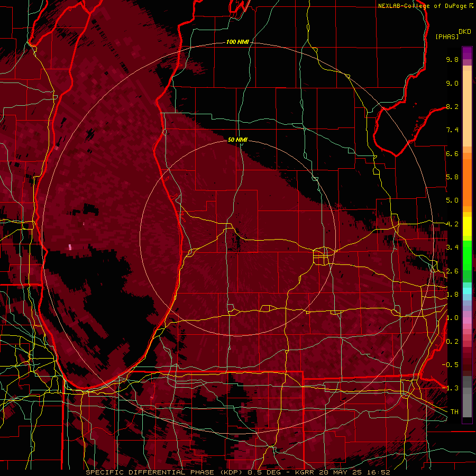This screenshot has height=476, width=476.
Task: Pick the yellow segment of the color bar
Action: coord(467,226)
